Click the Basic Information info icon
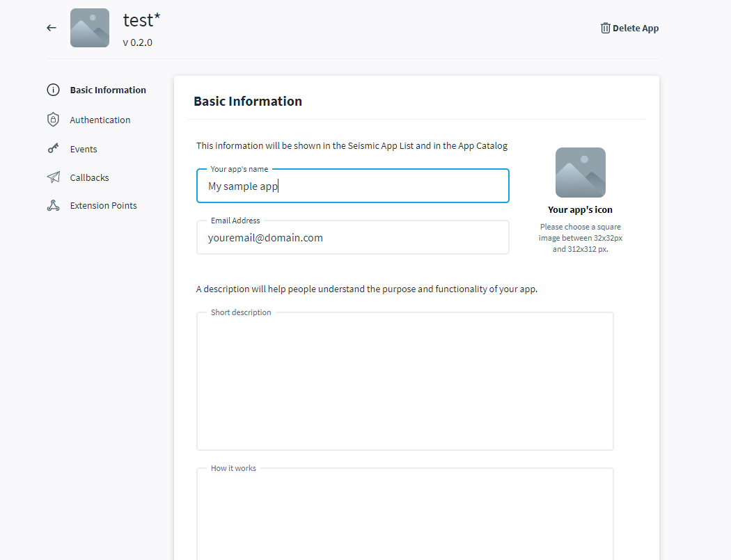Image resolution: width=731 pixels, height=560 pixels. coord(53,90)
